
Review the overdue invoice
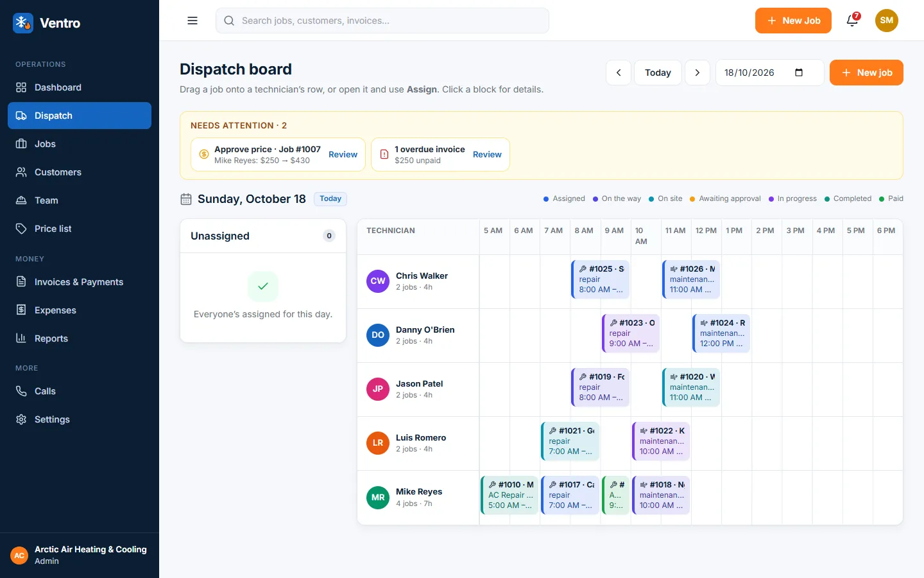(487, 154)
